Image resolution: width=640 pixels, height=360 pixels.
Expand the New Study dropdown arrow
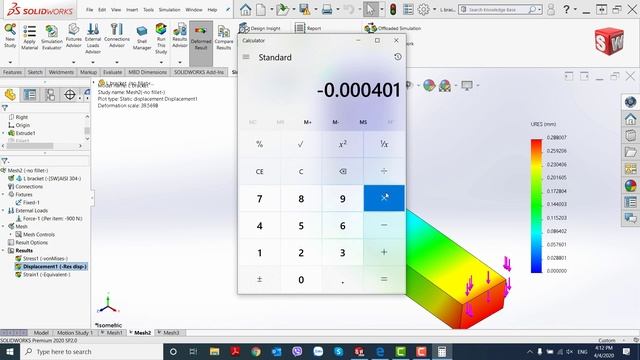click(x=10, y=62)
